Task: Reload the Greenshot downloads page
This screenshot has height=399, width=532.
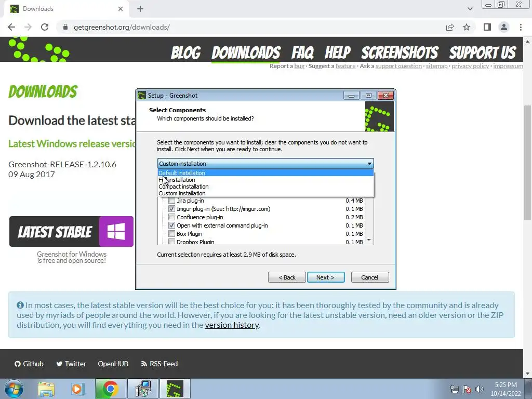Action: 45,27
